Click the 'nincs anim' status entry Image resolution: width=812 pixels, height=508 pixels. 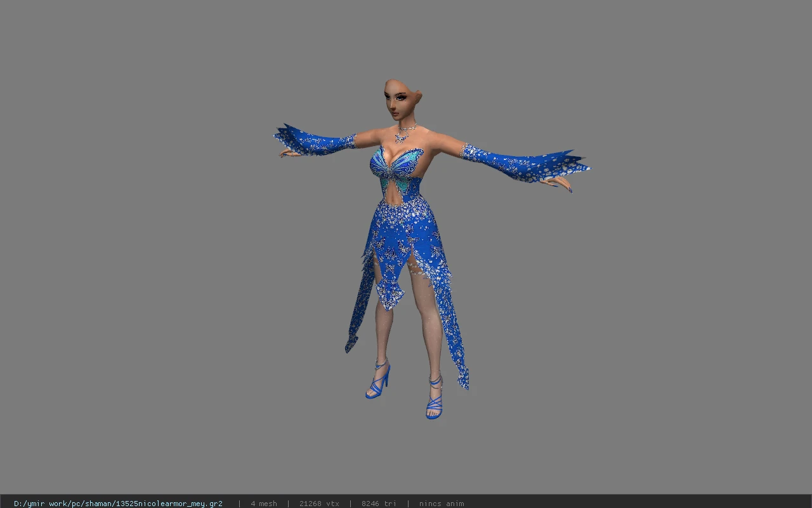(442, 504)
